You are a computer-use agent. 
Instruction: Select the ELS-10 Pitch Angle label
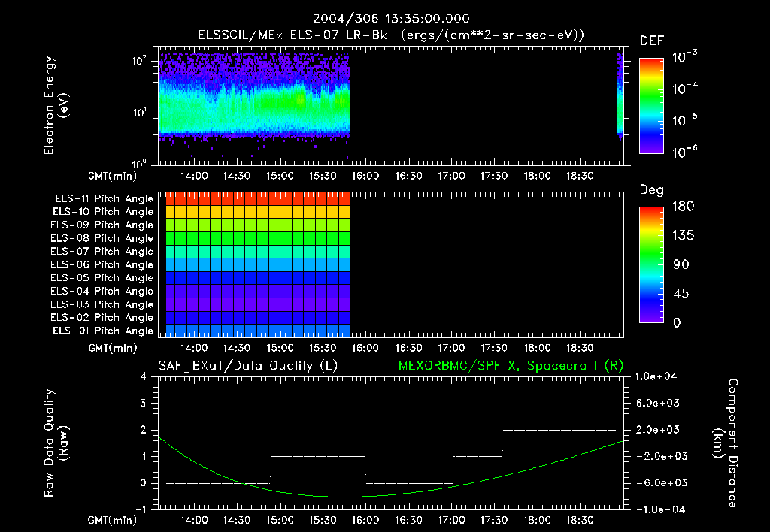coord(103,212)
